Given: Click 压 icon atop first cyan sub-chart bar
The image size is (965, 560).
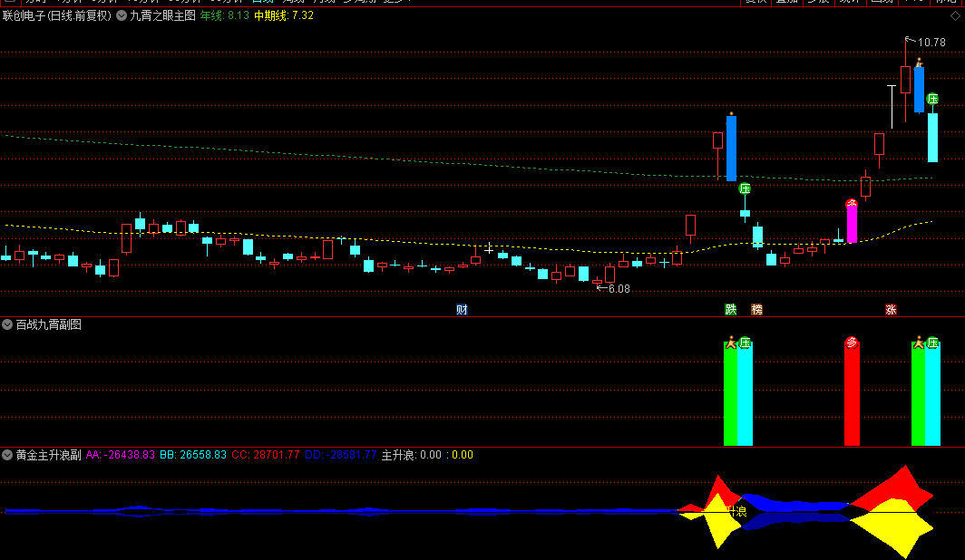Looking at the screenshot, I should point(745,343).
